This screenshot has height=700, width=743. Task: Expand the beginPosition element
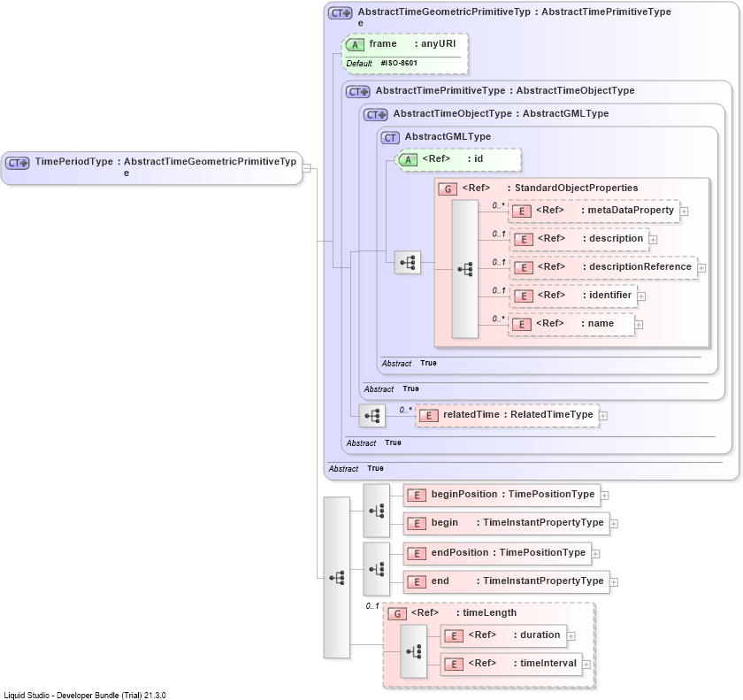pos(605,496)
